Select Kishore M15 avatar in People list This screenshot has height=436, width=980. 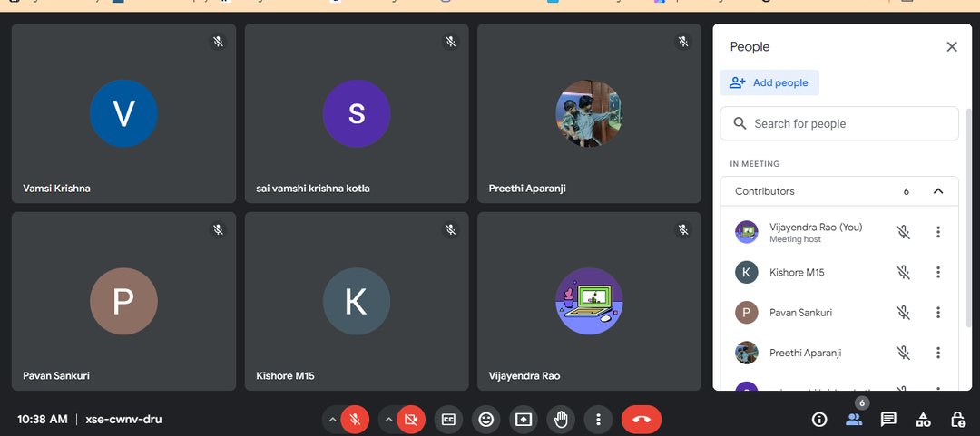[746, 272]
